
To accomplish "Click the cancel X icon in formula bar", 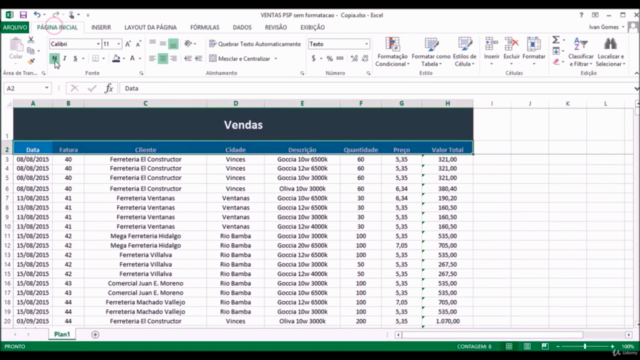I will point(74,88).
